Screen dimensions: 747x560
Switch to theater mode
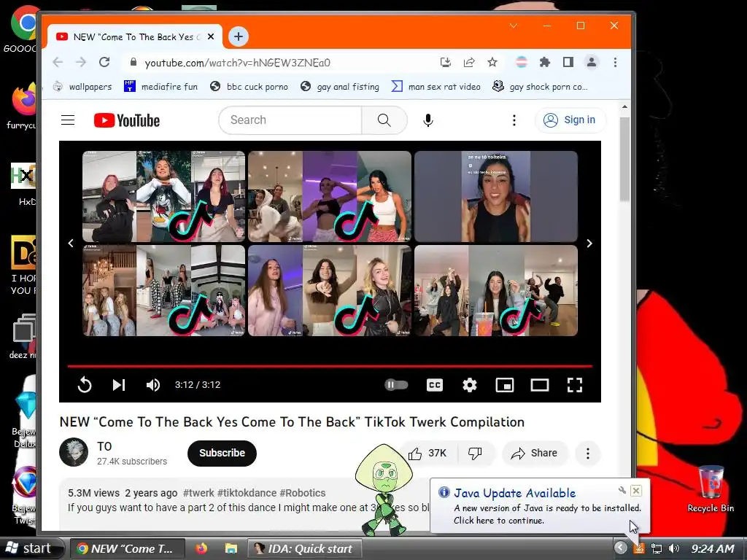[540, 385]
